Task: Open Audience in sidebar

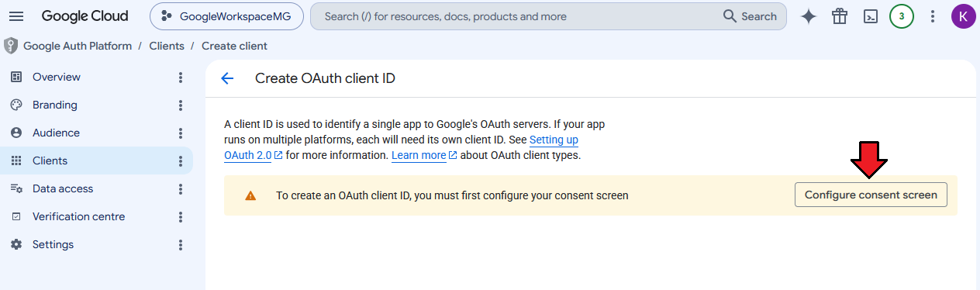Action: point(96,133)
